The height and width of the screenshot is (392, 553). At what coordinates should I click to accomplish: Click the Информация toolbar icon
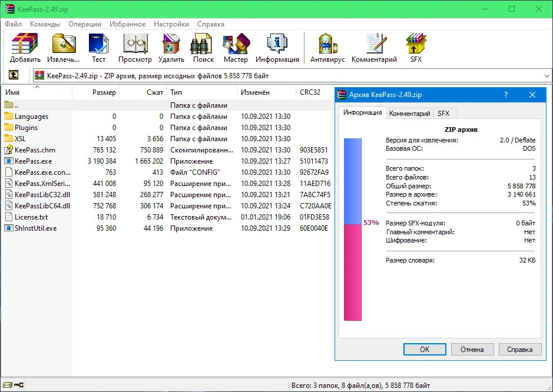pos(277,44)
